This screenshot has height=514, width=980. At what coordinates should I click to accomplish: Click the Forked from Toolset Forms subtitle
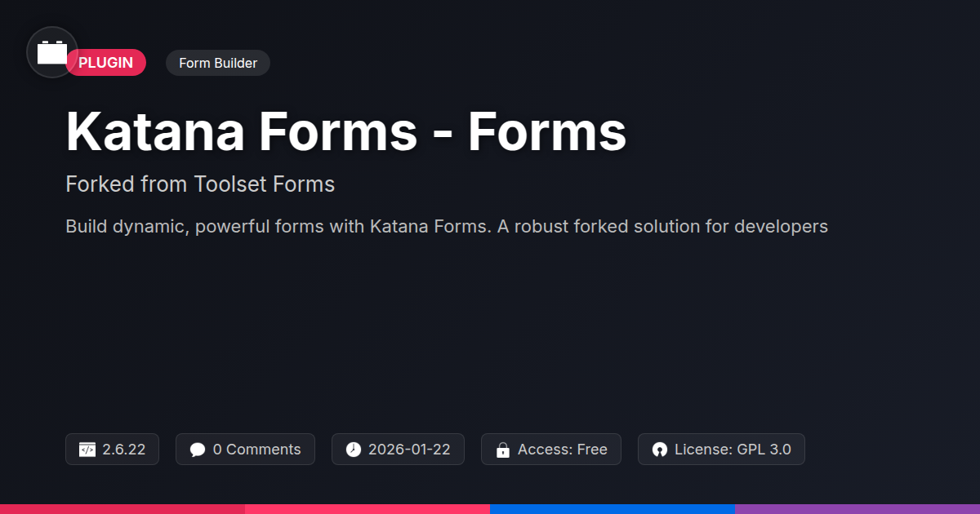coord(200,184)
